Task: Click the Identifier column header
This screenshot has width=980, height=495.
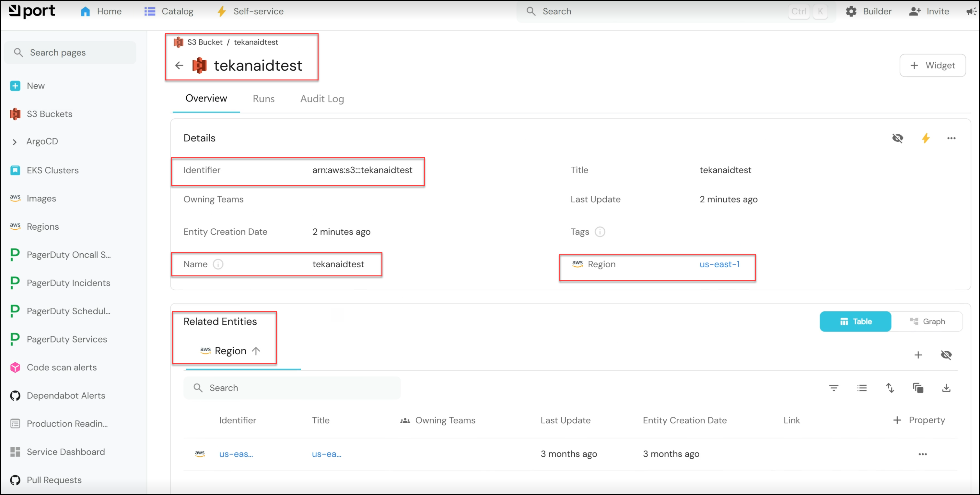Action: coord(238,420)
